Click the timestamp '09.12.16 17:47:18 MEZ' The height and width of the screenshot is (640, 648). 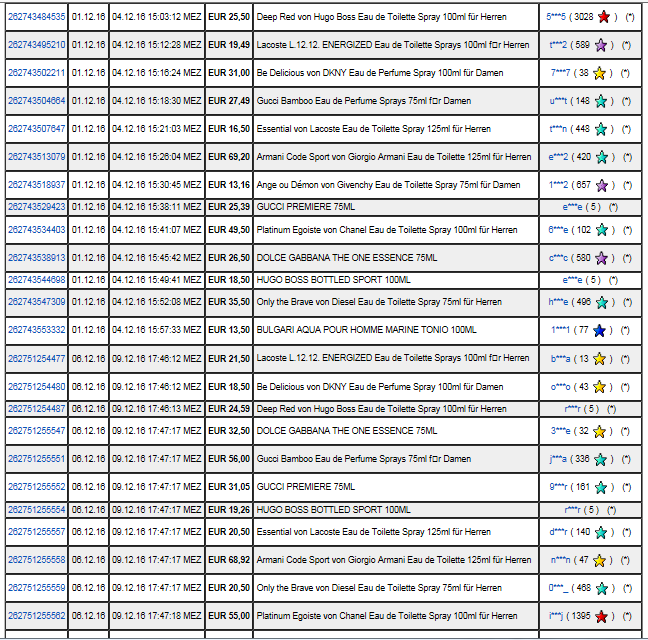[x=157, y=616]
